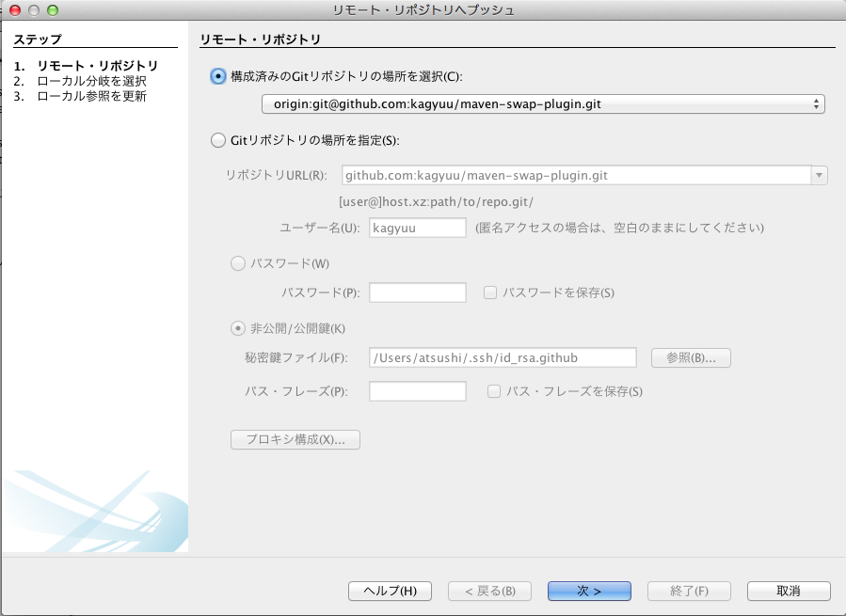Click the cancel (取消) button

(x=789, y=591)
